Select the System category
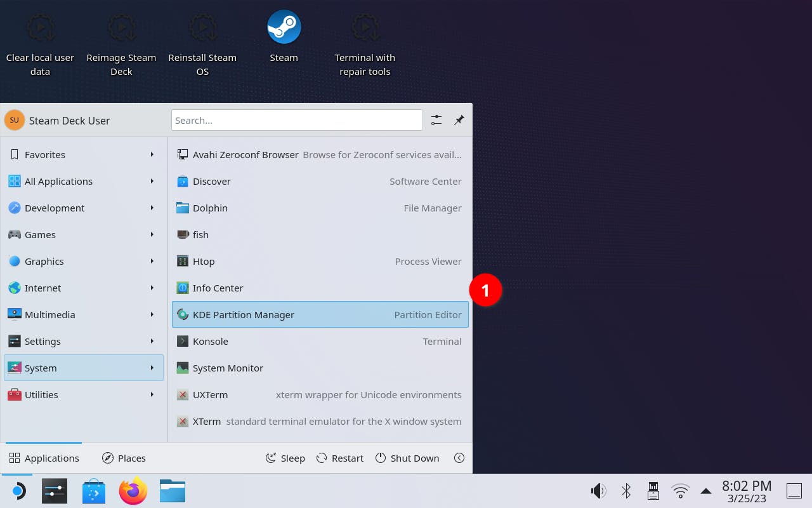This screenshot has height=508, width=812. click(84, 368)
